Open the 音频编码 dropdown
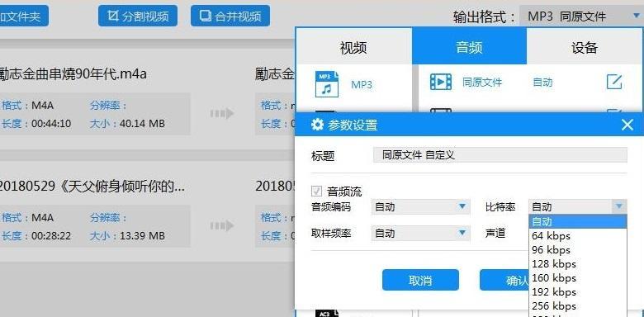The height and width of the screenshot is (317, 644). point(420,206)
